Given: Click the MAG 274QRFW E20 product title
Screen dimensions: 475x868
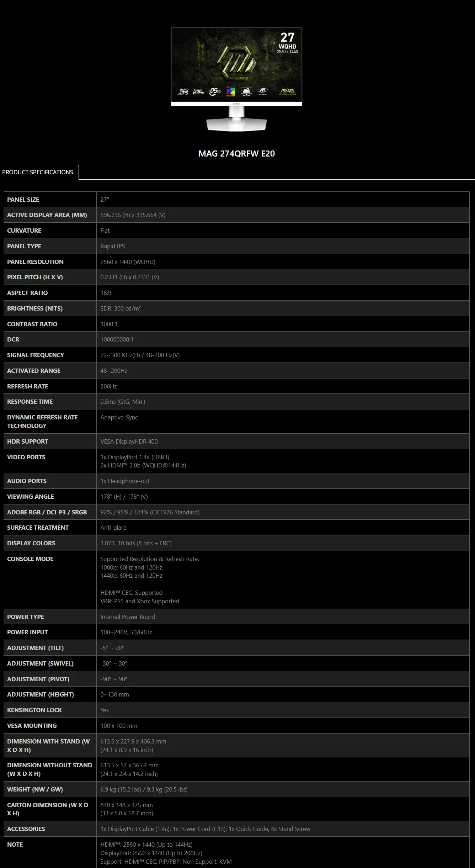Looking at the screenshot, I should click(236, 154).
